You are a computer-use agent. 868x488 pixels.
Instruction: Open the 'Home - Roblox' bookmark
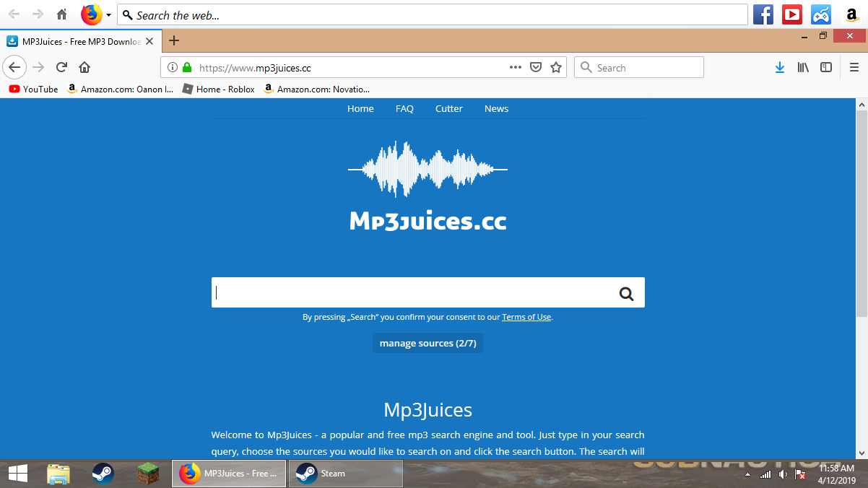click(x=219, y=89)
